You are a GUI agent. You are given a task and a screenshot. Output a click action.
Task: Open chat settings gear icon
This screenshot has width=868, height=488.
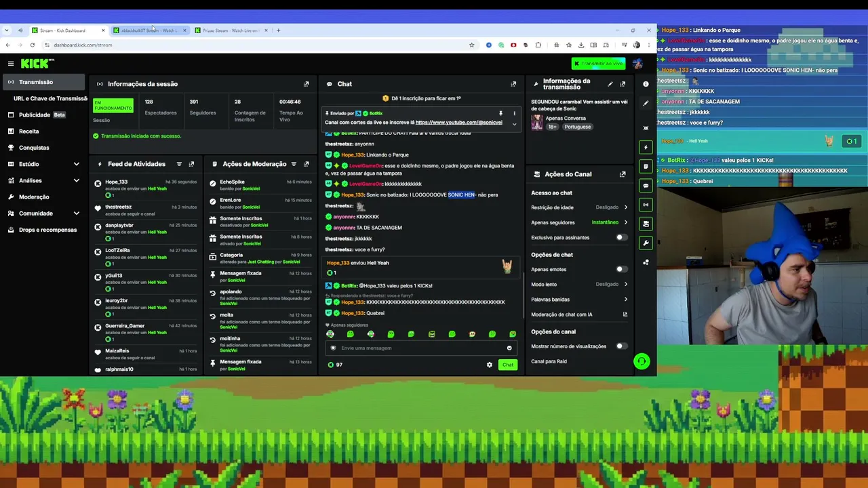click(x=490, y=365)
